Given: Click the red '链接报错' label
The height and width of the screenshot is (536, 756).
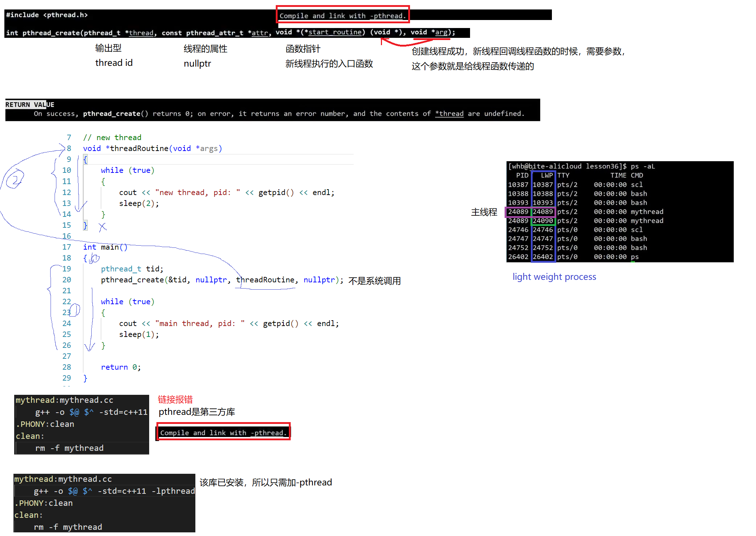Looking at the screenshot, I should coord(175,399).
